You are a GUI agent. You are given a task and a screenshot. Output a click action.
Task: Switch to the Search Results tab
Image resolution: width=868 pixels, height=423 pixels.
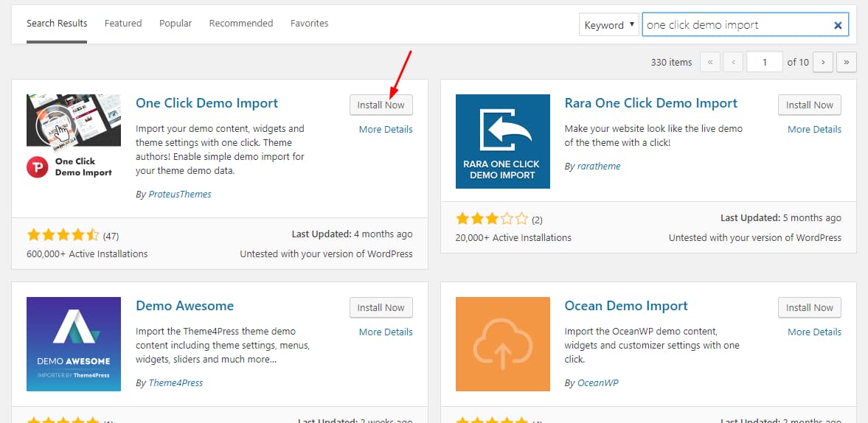point(57,24)
